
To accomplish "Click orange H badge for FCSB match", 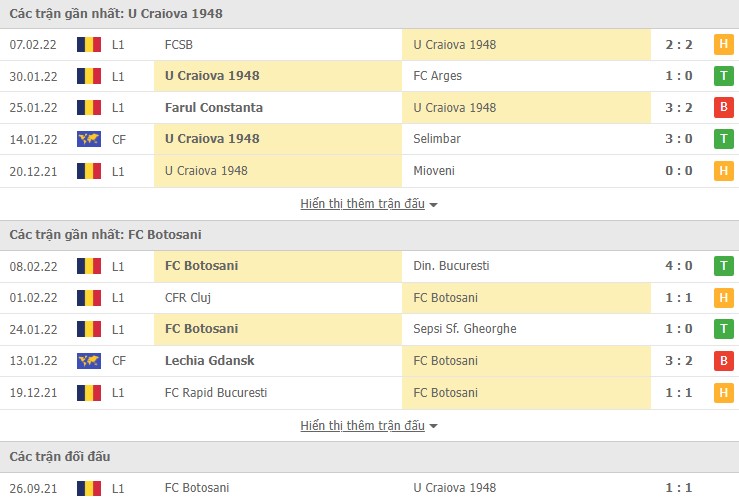I will (x=723, y=45).
